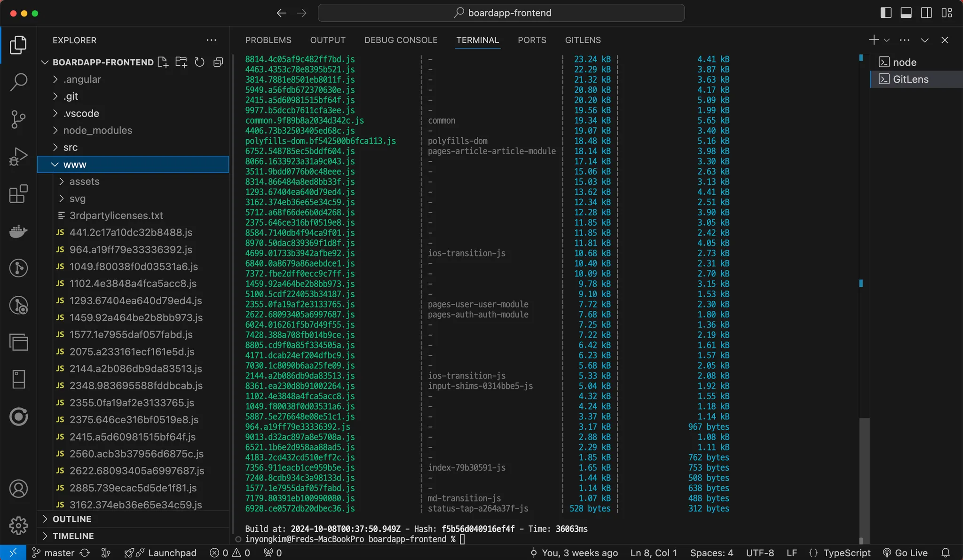Switch to the PROBLEMS tab
Screen dimensions: 963x560
268,40
